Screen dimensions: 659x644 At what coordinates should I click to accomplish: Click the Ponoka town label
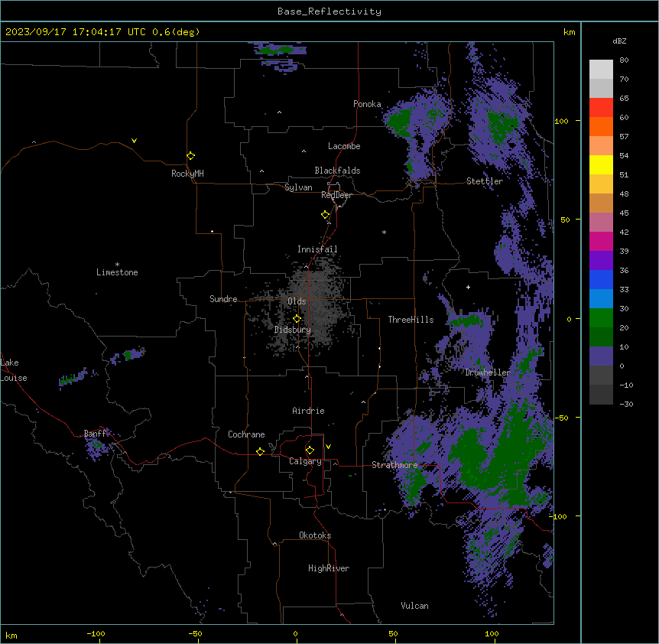(x=367, y=104)
